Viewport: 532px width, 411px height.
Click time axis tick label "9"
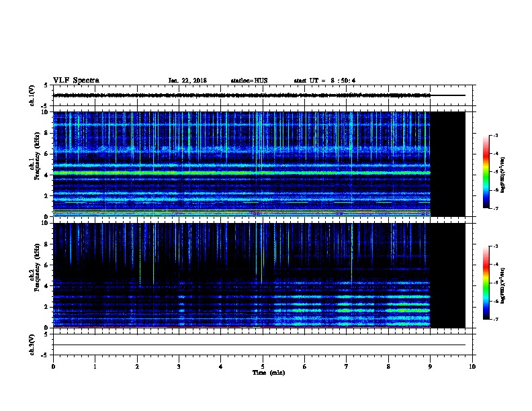point(430,366)
